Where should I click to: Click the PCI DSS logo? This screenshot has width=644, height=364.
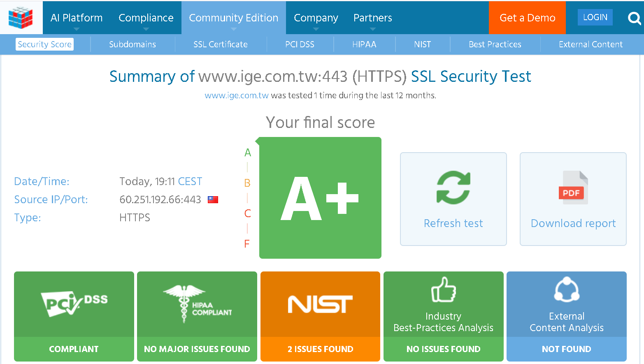[x=74, y=304]
